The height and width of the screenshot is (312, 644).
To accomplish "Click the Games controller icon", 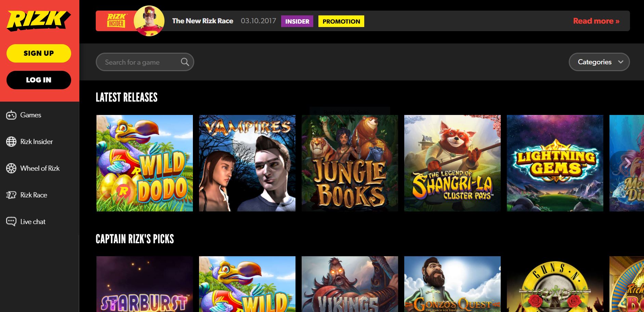I will click(x=11, y=115).
